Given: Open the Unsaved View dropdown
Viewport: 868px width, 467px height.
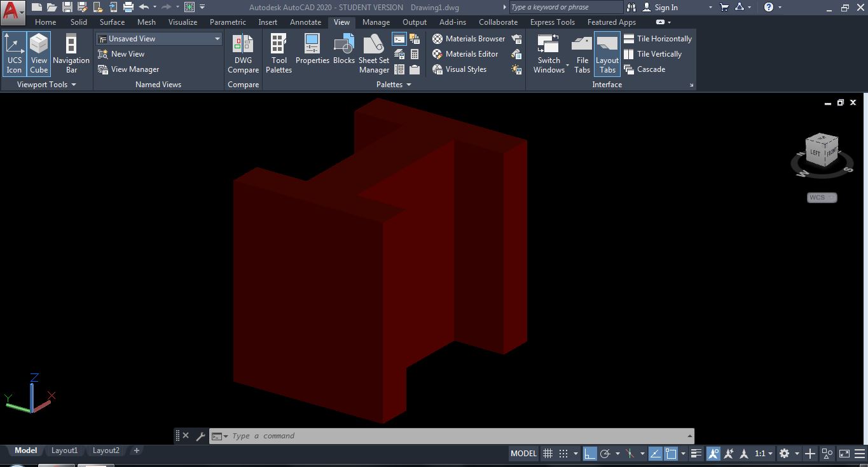Looking at the screenshot, I should tap(217, 38).
